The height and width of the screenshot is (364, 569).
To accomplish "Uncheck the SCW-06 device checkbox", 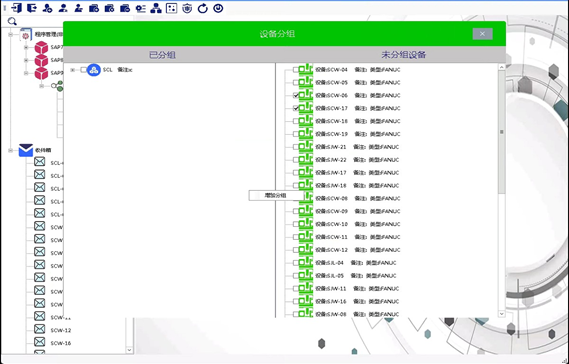I will (x=296, y=95).
